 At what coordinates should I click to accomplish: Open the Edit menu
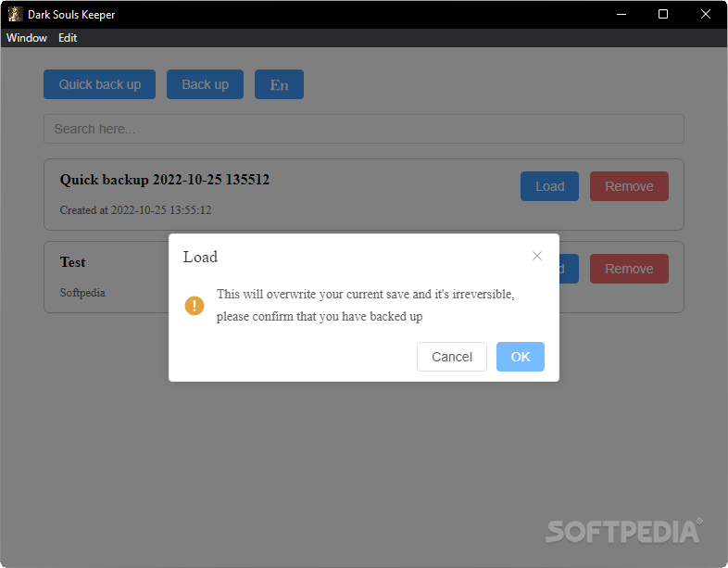pos(68,38)
